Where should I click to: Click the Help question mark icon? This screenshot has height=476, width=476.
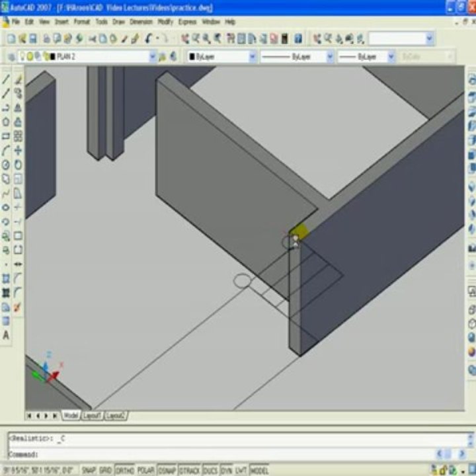(298, 38)
